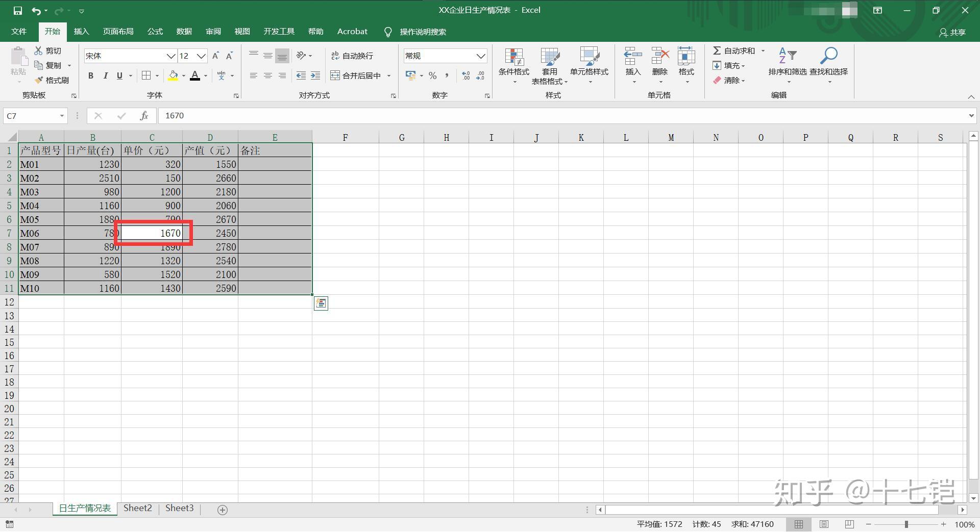The width and height of the screenshot is (980, 532).
Task: Toggle bottom vertical alignment
Action: point(282,56)
